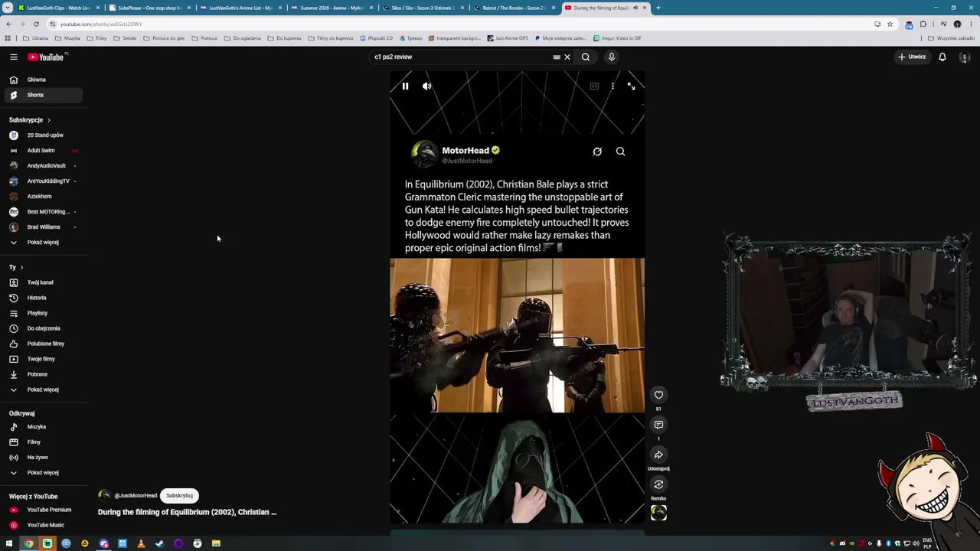Open the Adult Swim channel
This screenshot has height=551, width=980.
pyautogui.click(x=42, y=151)
